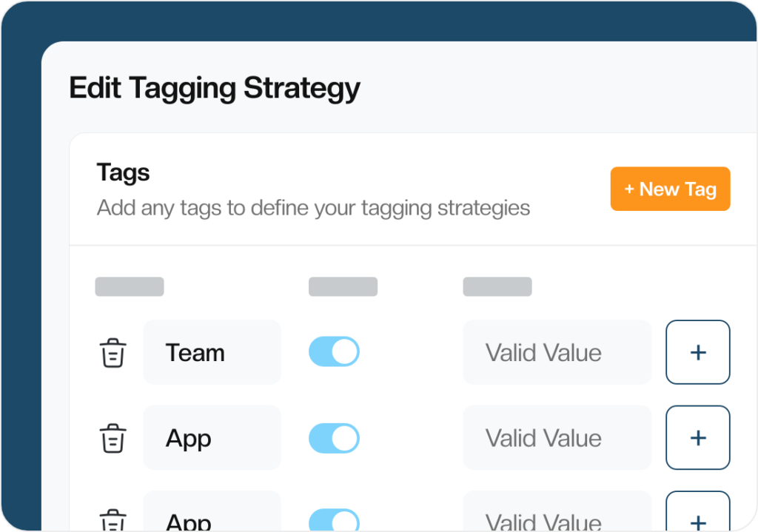
Task: Select the App tag name field
Action: (212, 438)
